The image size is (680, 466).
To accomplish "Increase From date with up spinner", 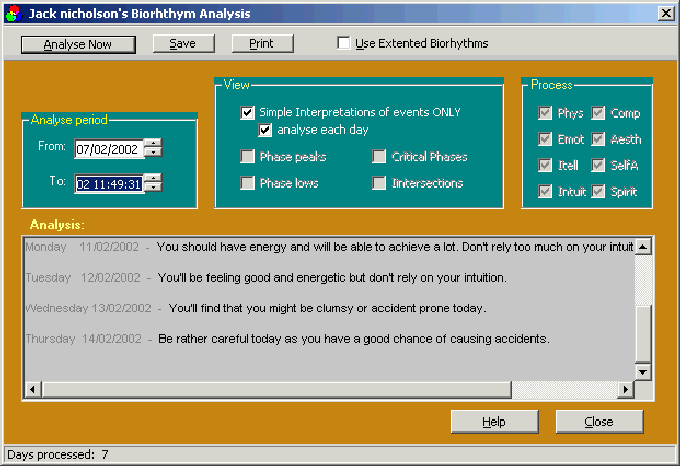I will pos(153,143).
